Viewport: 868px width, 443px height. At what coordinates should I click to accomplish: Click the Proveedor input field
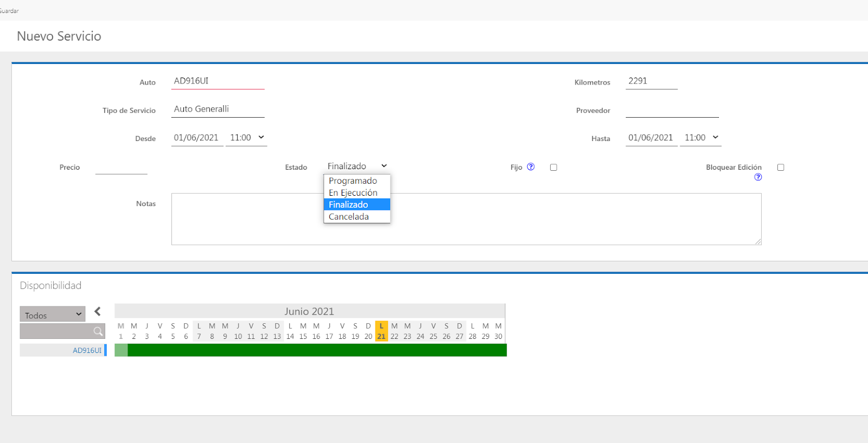672,111
